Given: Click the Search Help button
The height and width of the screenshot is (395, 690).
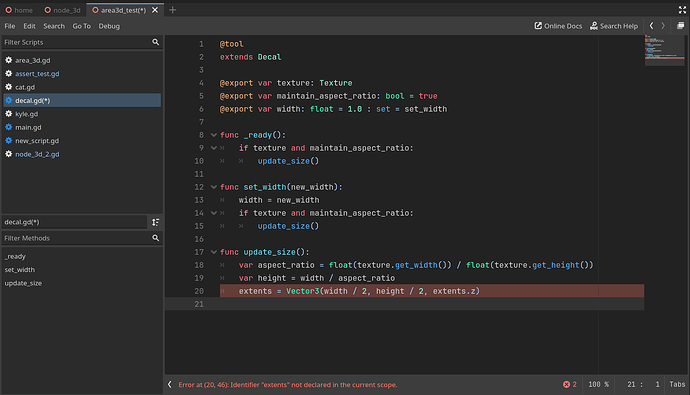Looking at the screenshot, I should (x=614, y=26).
